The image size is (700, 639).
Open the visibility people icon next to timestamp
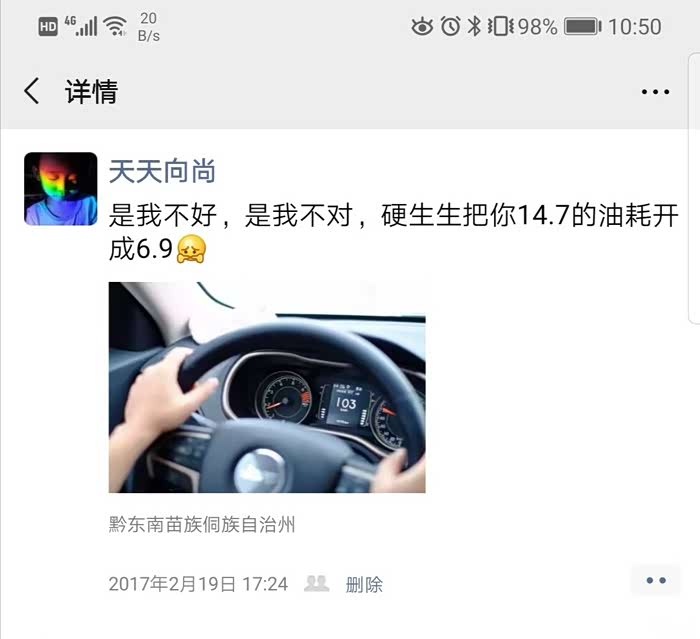pyautogui.click(x=317, y=583)
